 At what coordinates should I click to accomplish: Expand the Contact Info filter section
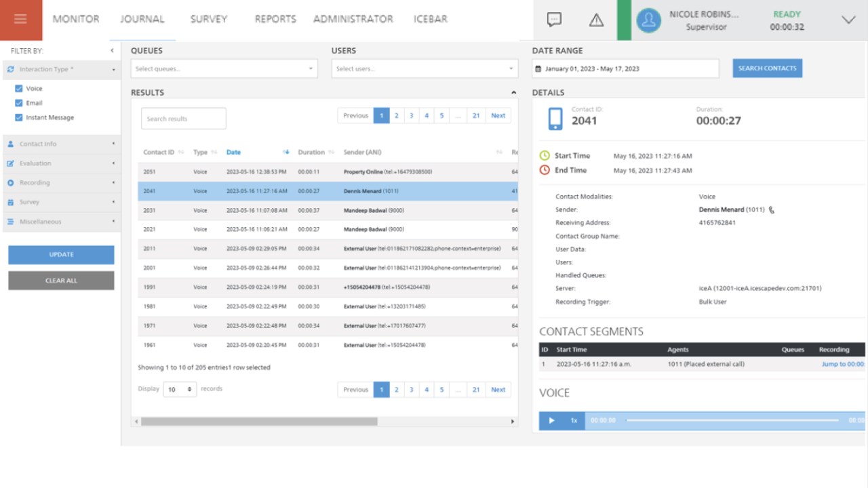pos(113,144)
